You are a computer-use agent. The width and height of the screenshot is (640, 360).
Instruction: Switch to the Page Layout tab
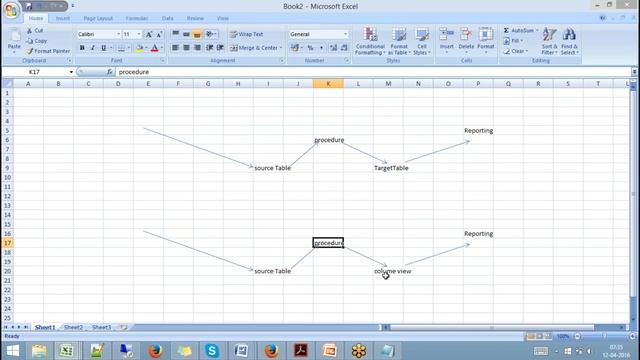[98, 18]
